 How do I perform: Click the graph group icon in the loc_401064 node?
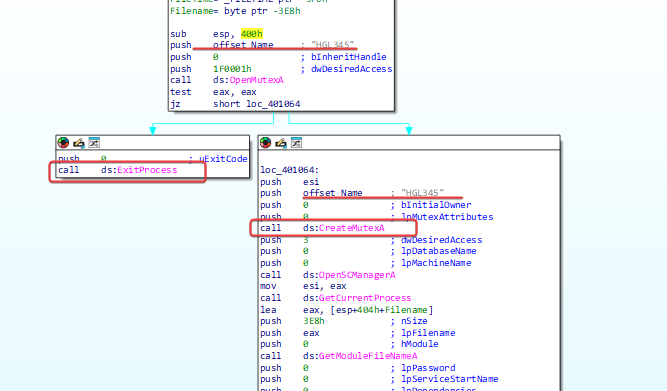click(296, 143)
